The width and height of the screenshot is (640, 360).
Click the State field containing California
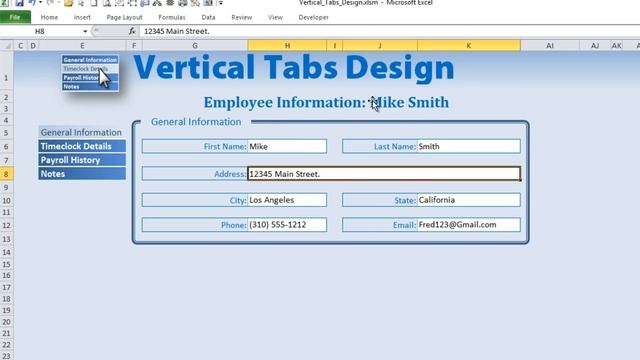point(469,200)
